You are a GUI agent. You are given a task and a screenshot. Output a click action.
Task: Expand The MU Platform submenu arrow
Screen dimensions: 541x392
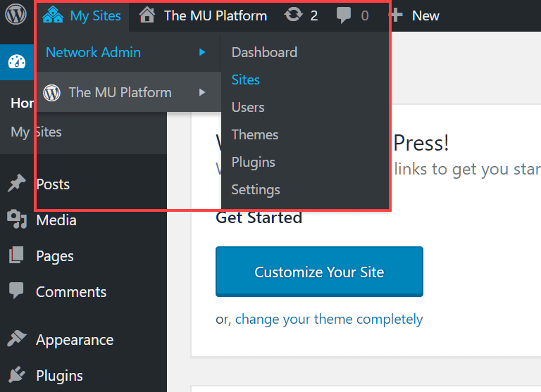(x=202, y=92)
